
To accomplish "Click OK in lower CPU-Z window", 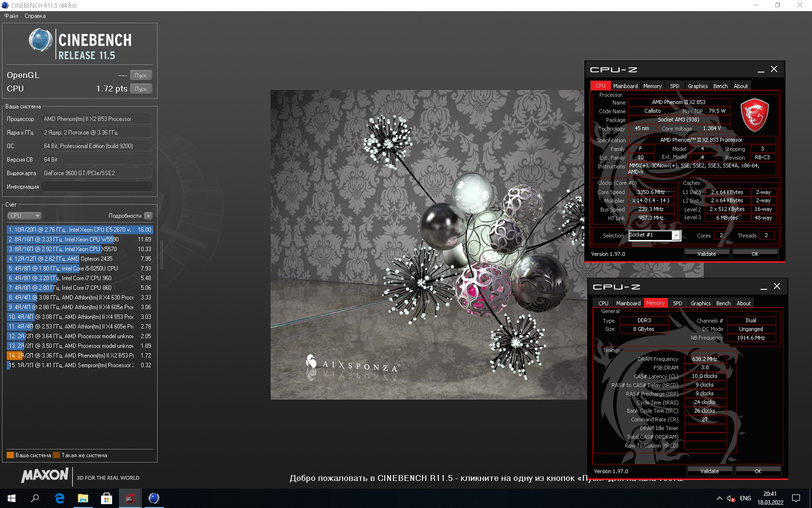I will click(x=758, y=471).
